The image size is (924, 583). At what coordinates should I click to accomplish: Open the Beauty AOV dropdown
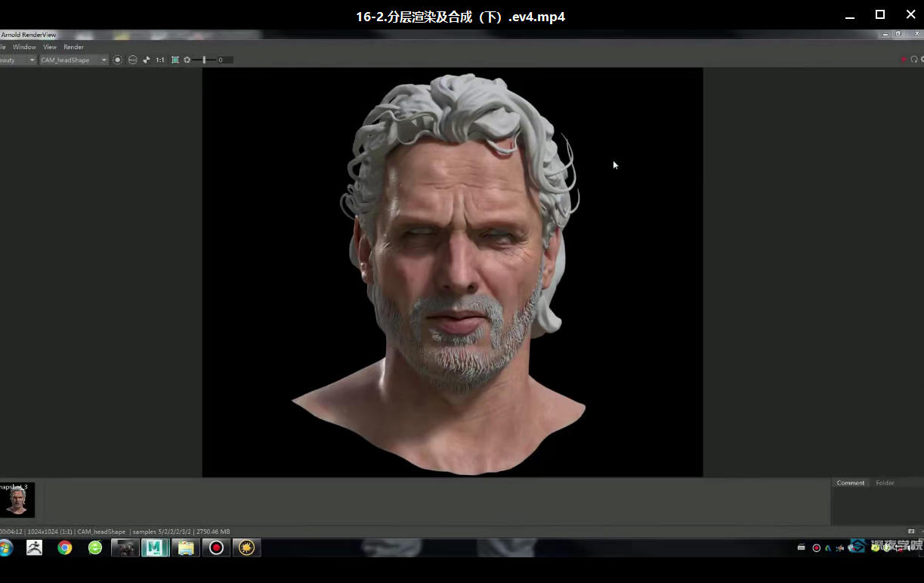coord(17,60)
